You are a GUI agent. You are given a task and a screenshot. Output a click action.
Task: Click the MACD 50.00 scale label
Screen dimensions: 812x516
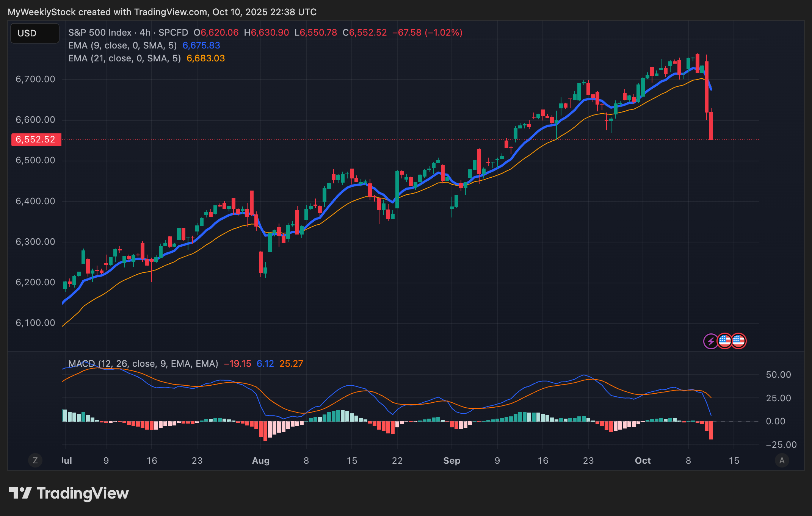(778, 375)
